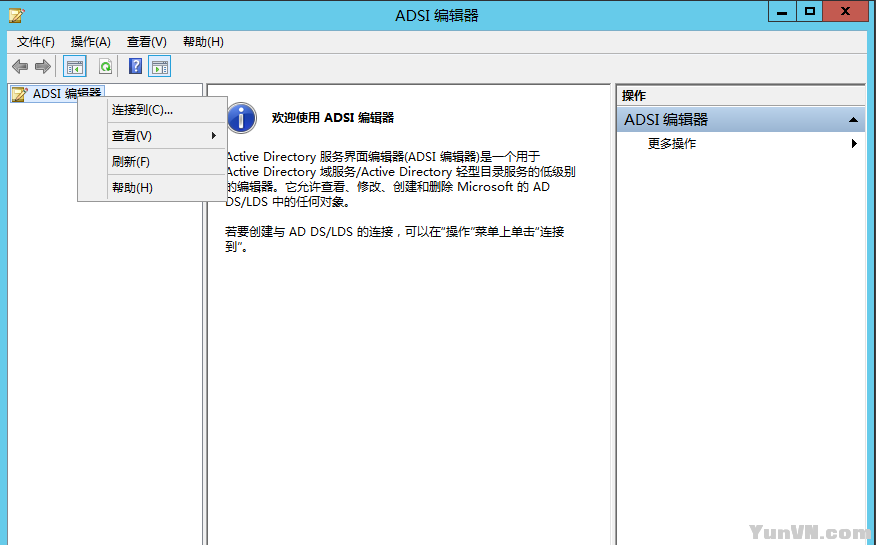Choose 连接到(C)... from context menu
Screen dimensions: 876x545
[153, 109]
